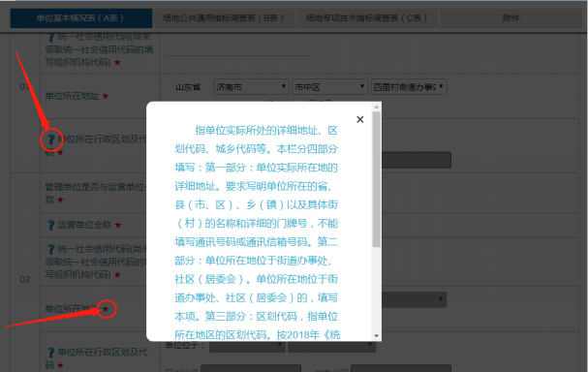The height and width of the screenshot is (372, 588).
Task: Switch to 场地专项技术指标调查表（C表） tab
Action: [367, 18]
